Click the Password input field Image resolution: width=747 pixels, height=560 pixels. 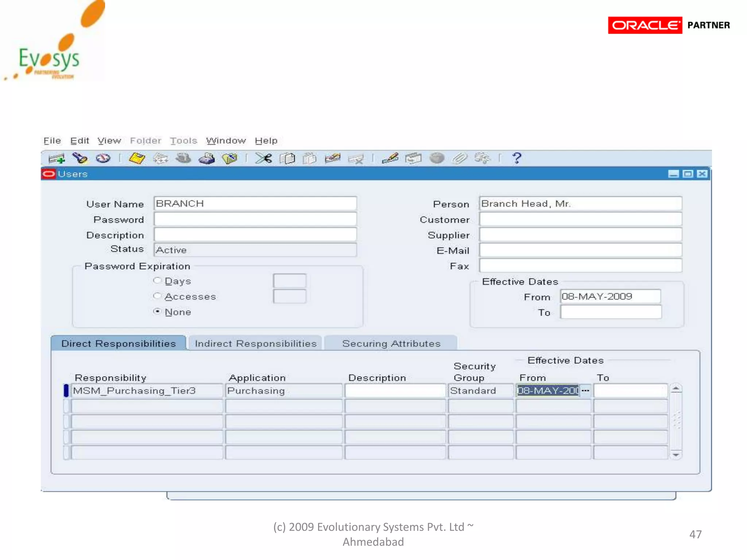click(255, 219)
